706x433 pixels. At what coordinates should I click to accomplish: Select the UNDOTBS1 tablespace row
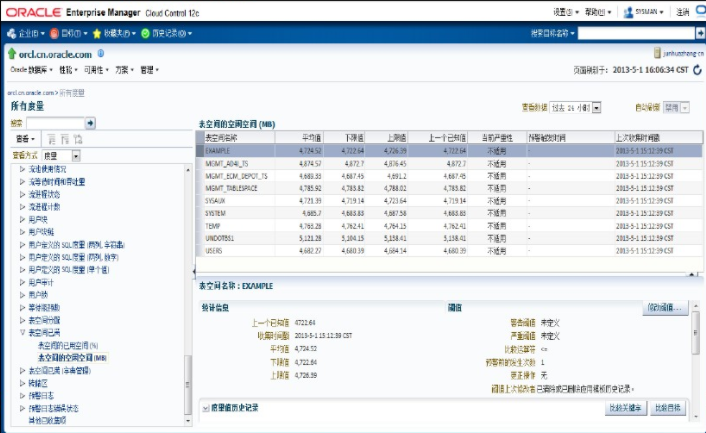point(449,238)
